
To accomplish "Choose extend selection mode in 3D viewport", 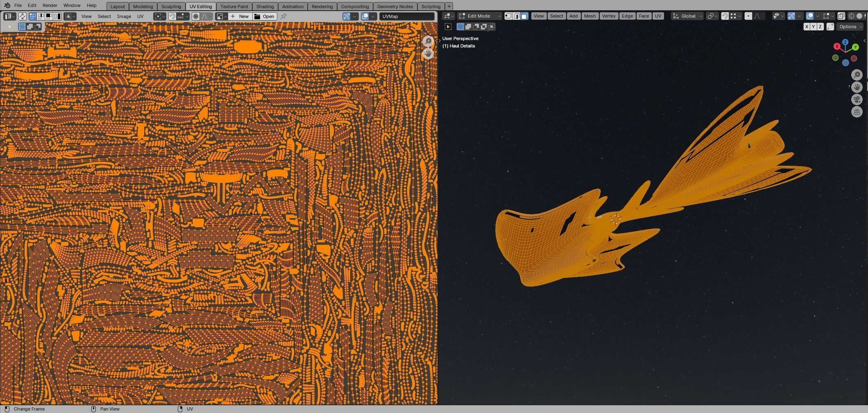I will [468, 27].
